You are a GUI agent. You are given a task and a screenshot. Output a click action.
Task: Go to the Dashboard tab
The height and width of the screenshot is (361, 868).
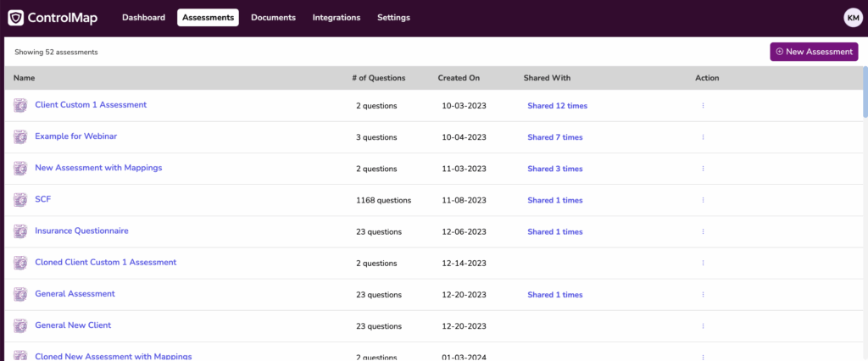tap(143, 18)
